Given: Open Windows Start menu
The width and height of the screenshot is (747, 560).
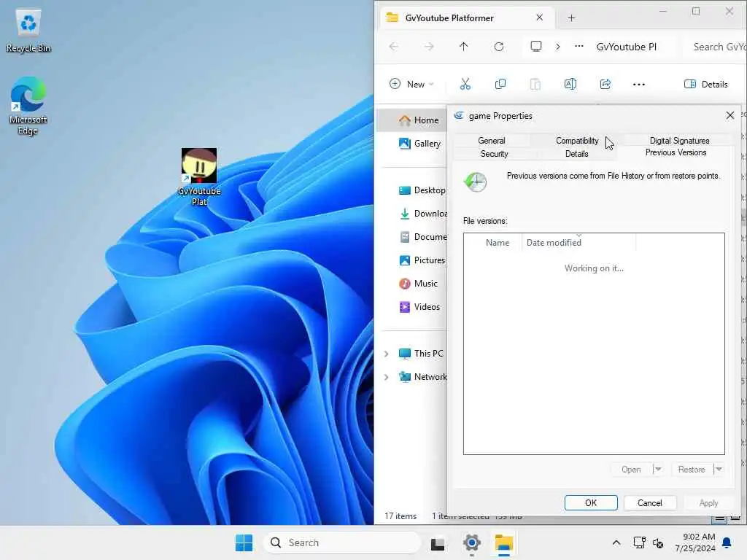Looking at the screenshot, I should tap(244, 542).
